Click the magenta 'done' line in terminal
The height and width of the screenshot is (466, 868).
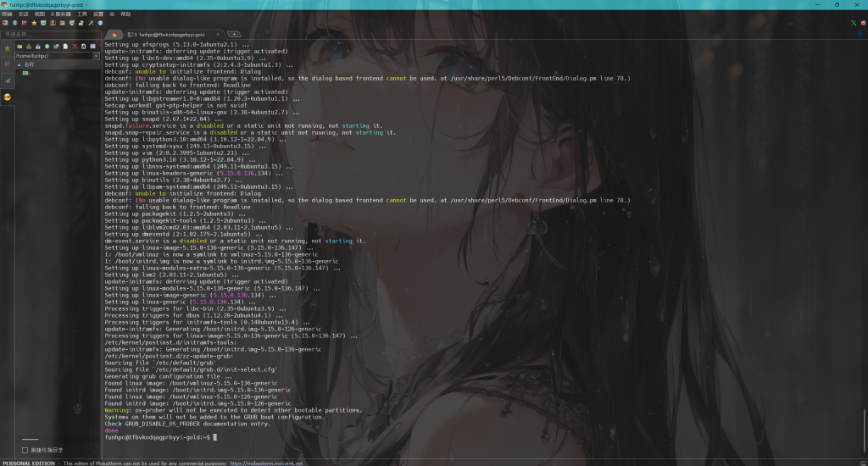point(111,430)
